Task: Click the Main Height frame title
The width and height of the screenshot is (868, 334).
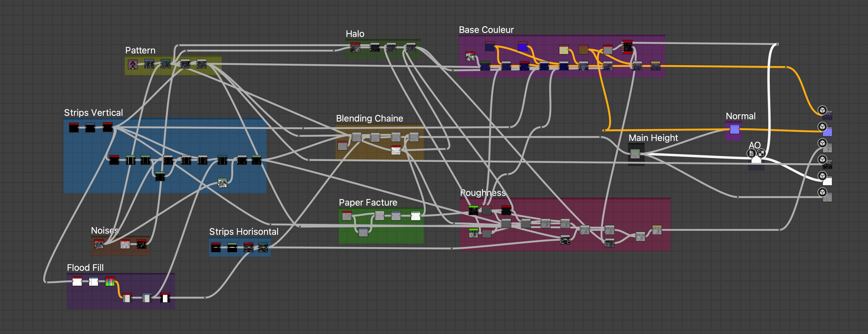Action: pos(653,138)
